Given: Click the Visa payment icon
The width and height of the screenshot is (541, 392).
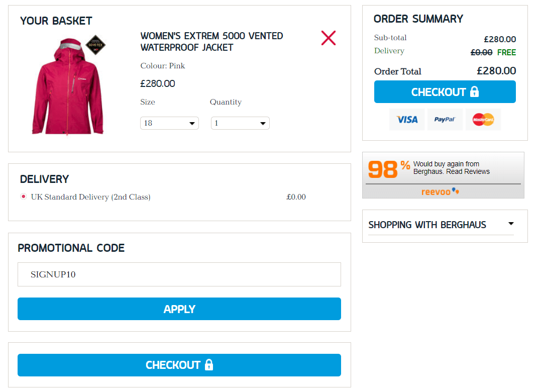Looking at the screenshot, I should [407, 120].
